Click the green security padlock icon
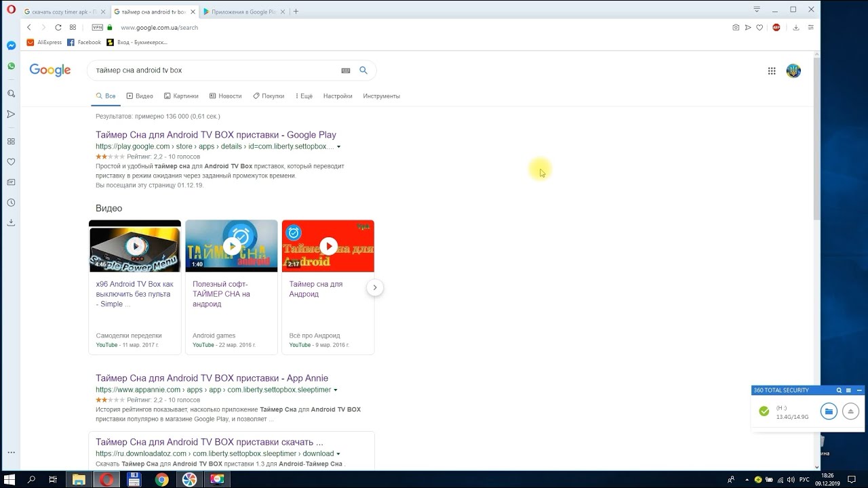 (x=110, y=27)
